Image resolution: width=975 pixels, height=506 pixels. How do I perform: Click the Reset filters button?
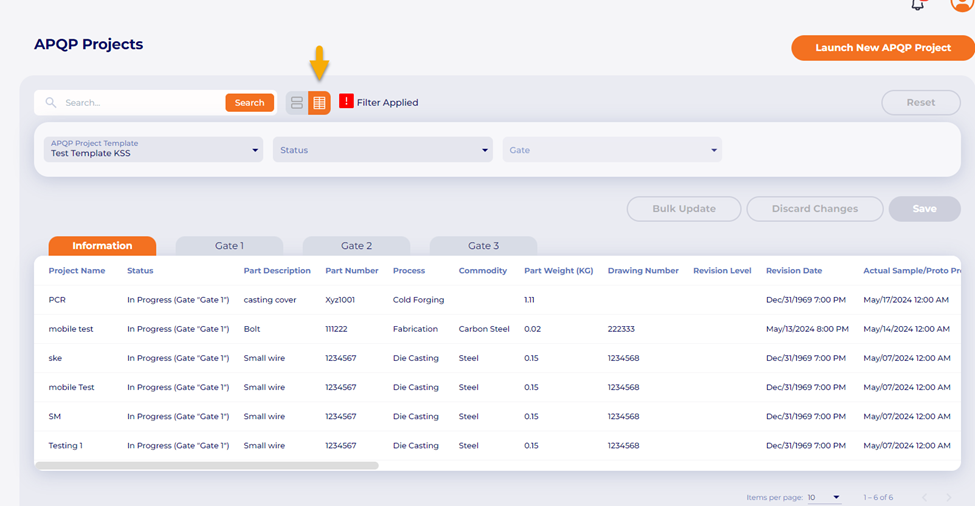pos(920,102)
